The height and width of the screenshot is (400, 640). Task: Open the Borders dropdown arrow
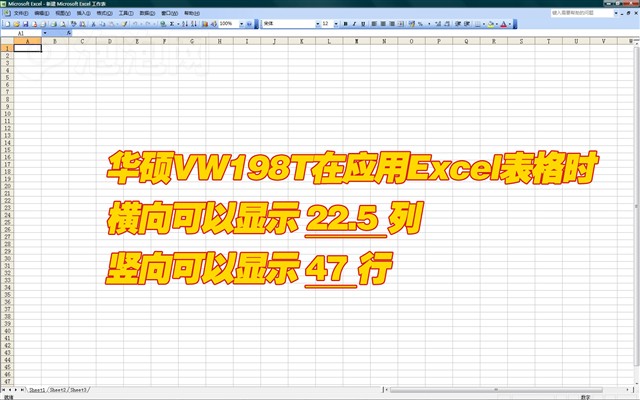point(484,24)
